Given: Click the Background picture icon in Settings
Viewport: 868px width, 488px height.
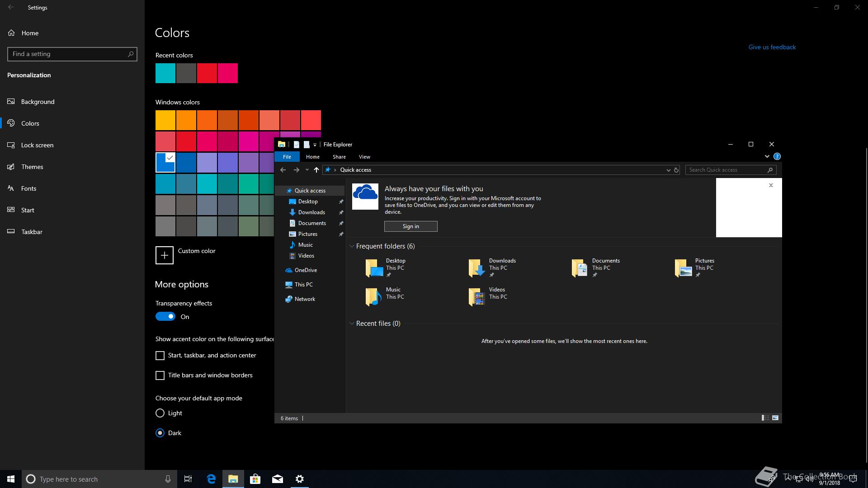Looking at the screenshot, I should (11, 102).
